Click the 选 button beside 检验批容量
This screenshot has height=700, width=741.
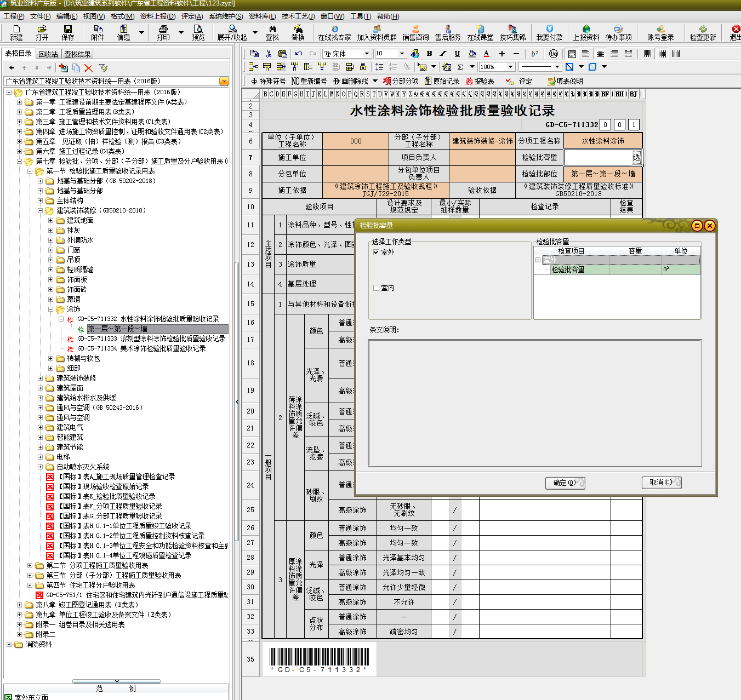636,157
